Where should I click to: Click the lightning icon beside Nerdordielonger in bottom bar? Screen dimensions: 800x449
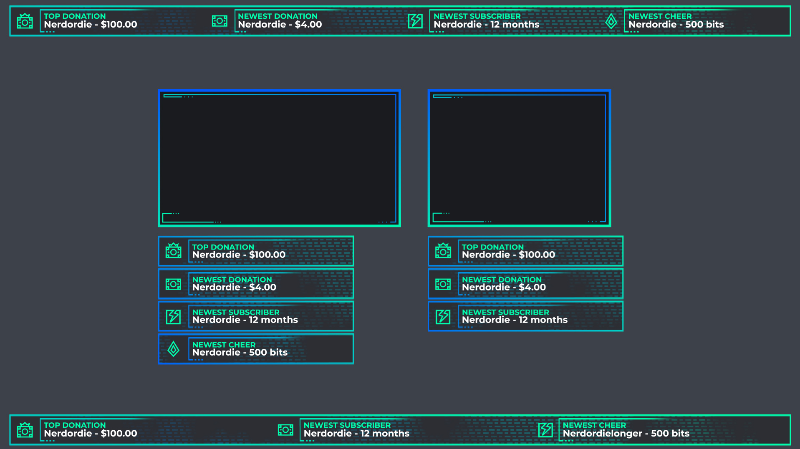tap(546, 430)
